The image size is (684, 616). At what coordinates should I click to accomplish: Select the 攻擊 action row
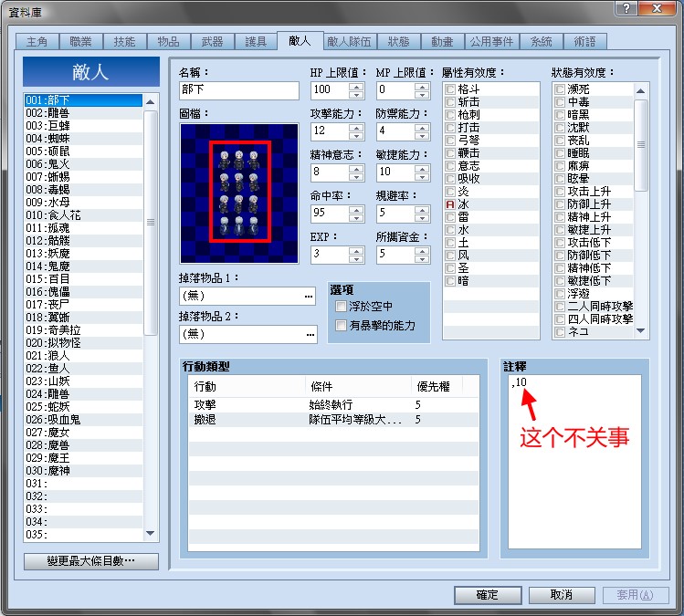[333, 404]
